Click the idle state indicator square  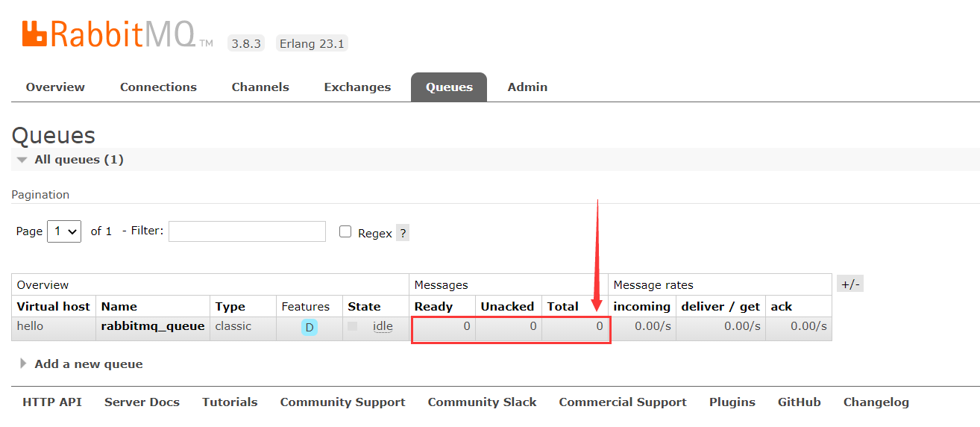coord(353,326)
